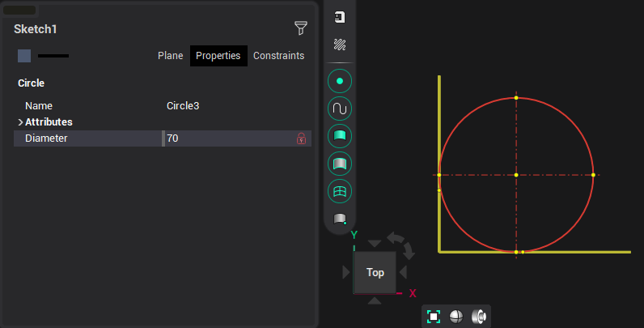Click the view cube rotate arrows
The width and height of the screenshot is (644, 328).
400,243
